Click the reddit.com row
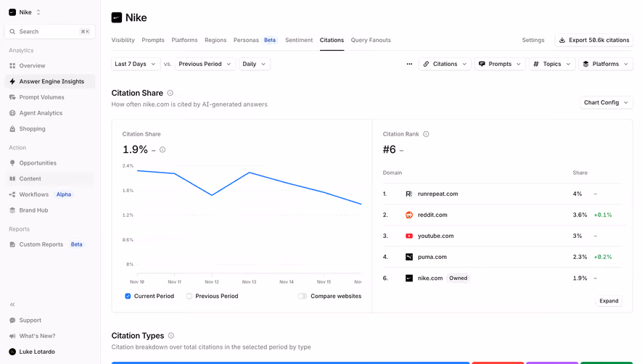This screenshot has width=642, height=364. tap(502, 215)
